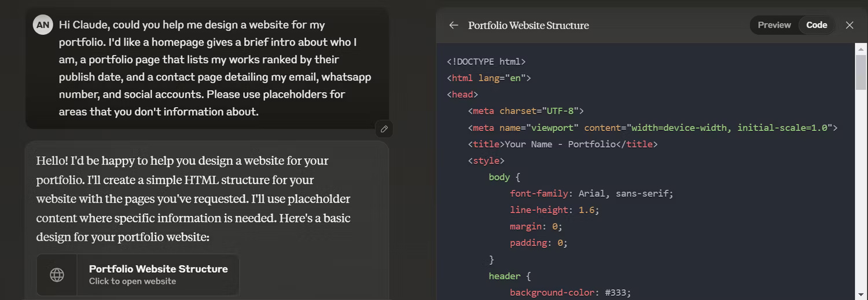Click the 'padding: 0;' line
The width and height of the screenshot is (868, 300).
pos(539,243)
